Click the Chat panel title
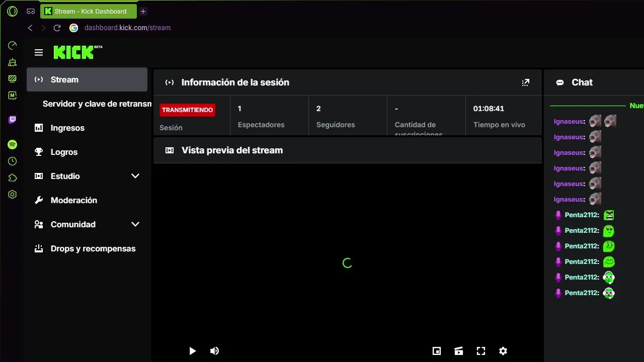This screenshot has width=644, height=362. coord(582,82)
